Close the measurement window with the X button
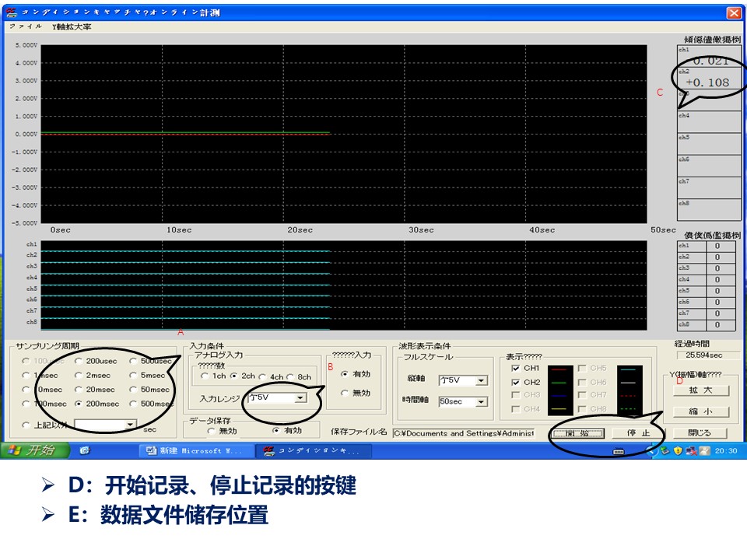Viewport: 747px width, 560px height. coord(734,13)
